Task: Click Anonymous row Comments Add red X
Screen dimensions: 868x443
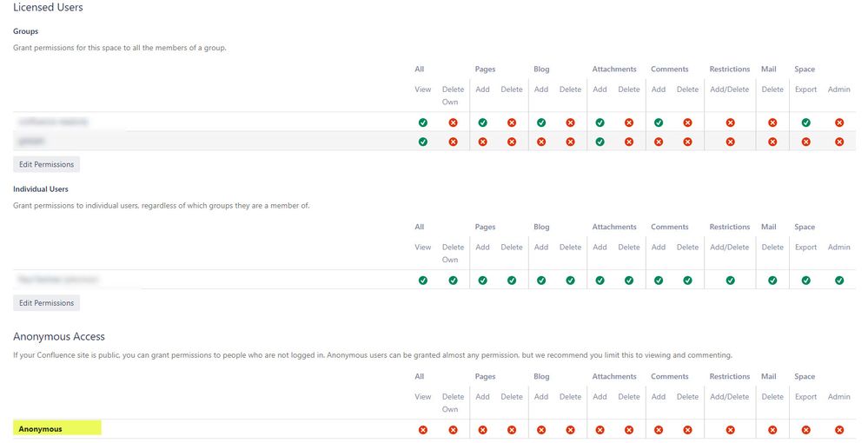Action: click(659, 430)
